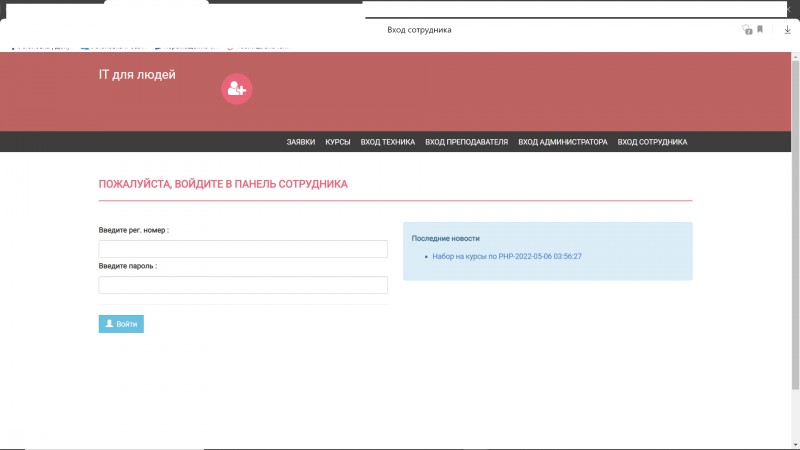Screen dimensions: 800x450
Task: Open the КУРСЫ menu item
Action: pyautogui.click(x=338, y=142)
